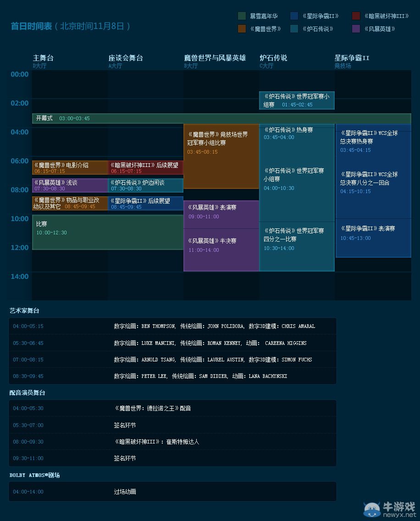Open 《星际争霸II》表演赛 10:45-13:00 block
Image resolution: width=420 pixels, height=521 pixels.
374,238
